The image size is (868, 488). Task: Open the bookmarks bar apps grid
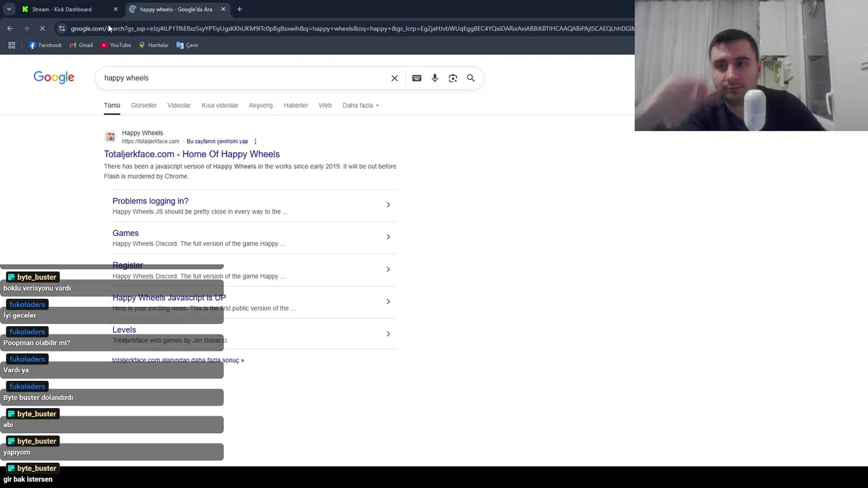coord(12,45)
